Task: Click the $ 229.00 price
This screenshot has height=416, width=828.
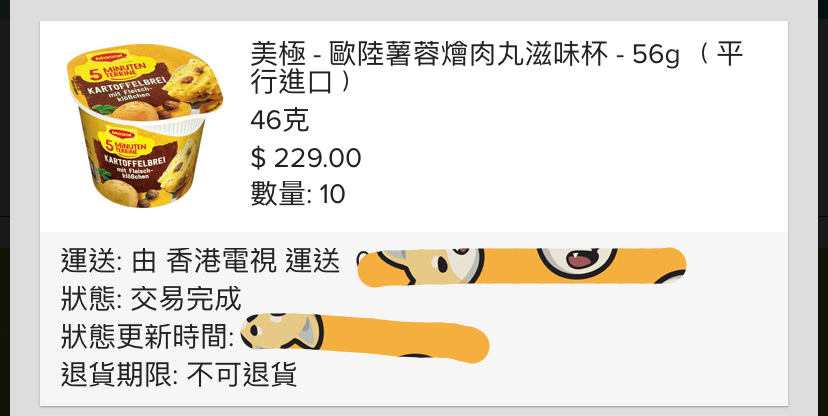Action: coord(306,158)
